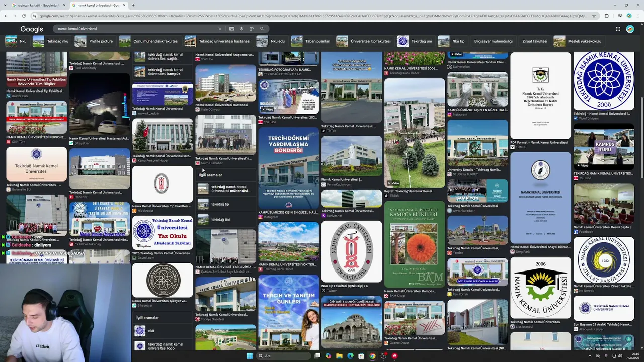Open the taskbar clock showing 20:16
The height and width of the screenshot is (362, 644).
click(x=632, y=356)
